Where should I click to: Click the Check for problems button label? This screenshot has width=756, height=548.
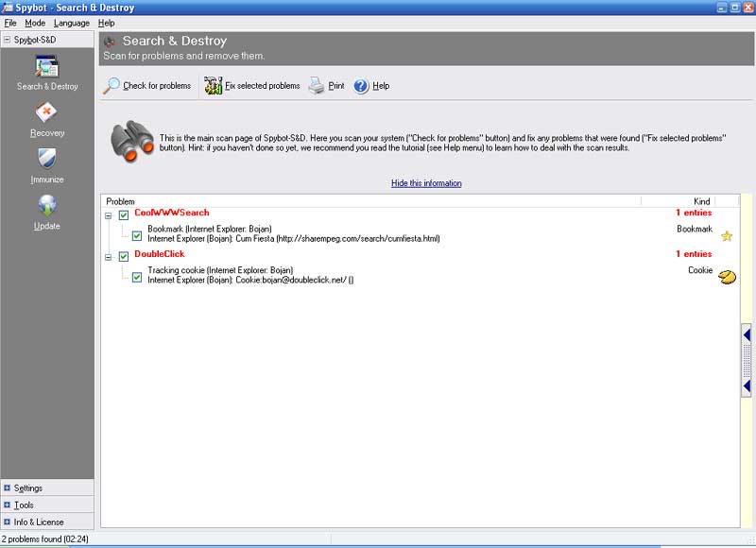tap(157, 86)
